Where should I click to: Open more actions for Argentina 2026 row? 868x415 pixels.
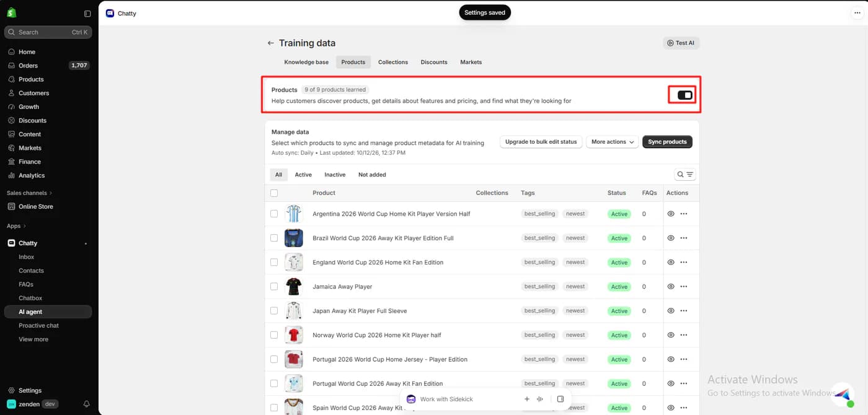tap(684, 214)
